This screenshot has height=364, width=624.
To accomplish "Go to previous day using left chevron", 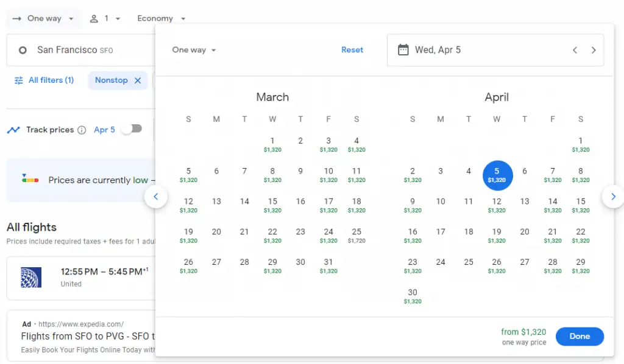I will pos(575,50).
